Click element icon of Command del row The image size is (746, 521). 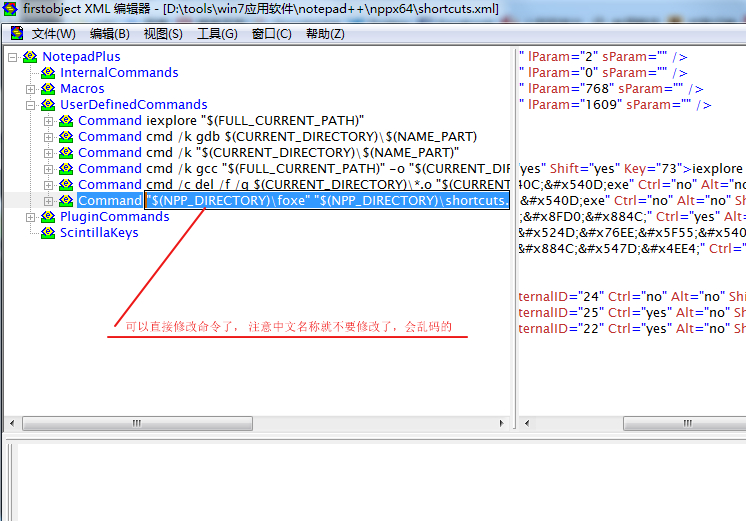[66, 185]
